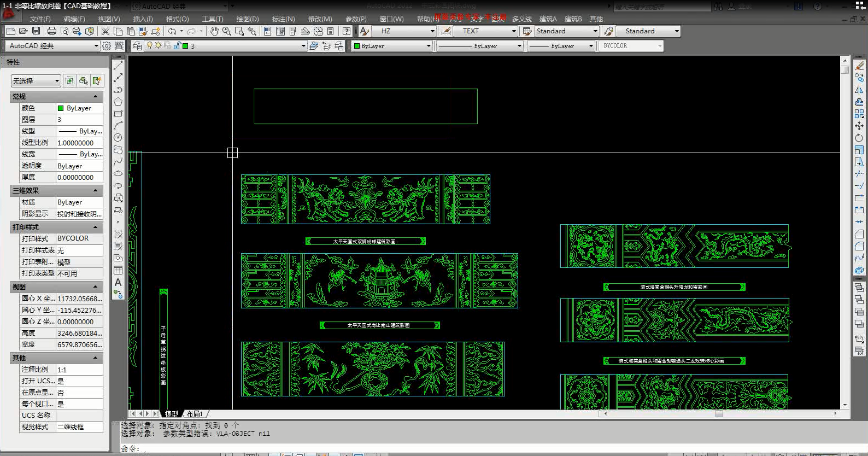Collapse the 三维效果 properties section
The height and width of the screenshot is (456, 868).
tap(95, 191)
